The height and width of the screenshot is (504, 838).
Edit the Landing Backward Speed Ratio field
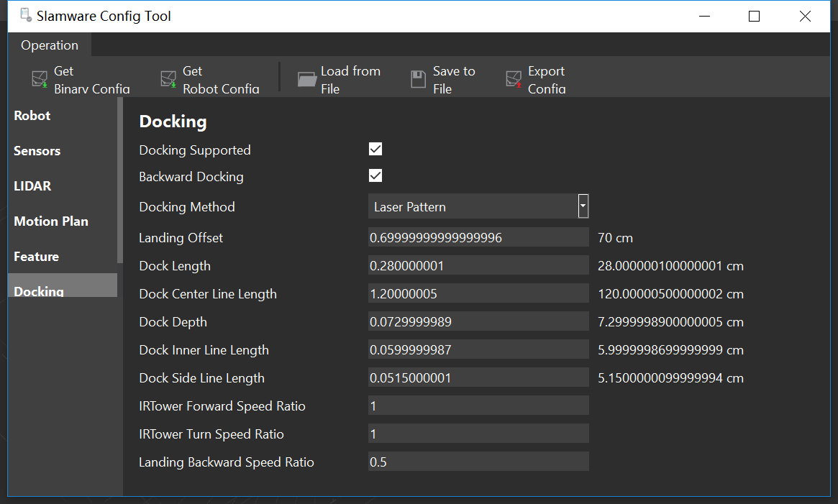point(478,462)
